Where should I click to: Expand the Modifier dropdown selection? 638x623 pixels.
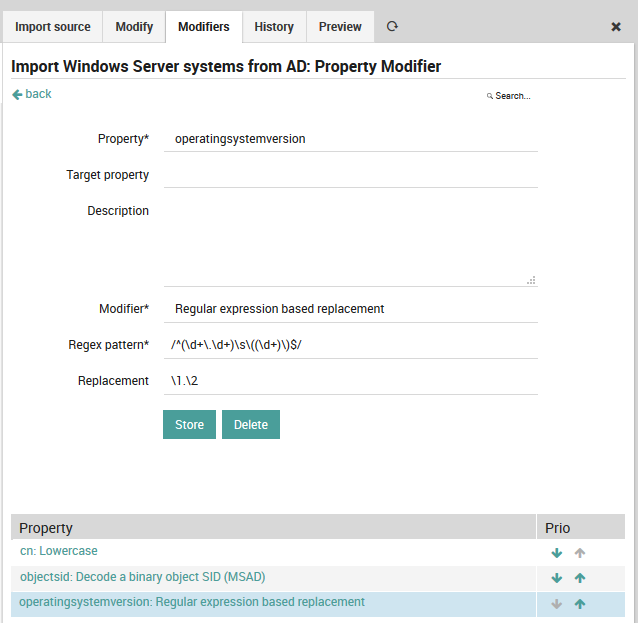click(350, 309)
